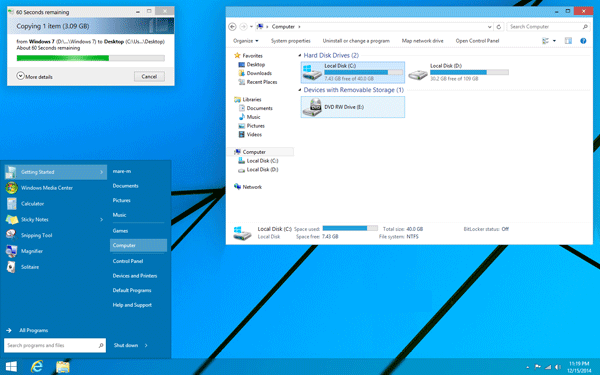Image resolution: width=600 pixels, height=375 pixels.
Task: Open File Explorer from the taskbar
Action: [63, 367]
